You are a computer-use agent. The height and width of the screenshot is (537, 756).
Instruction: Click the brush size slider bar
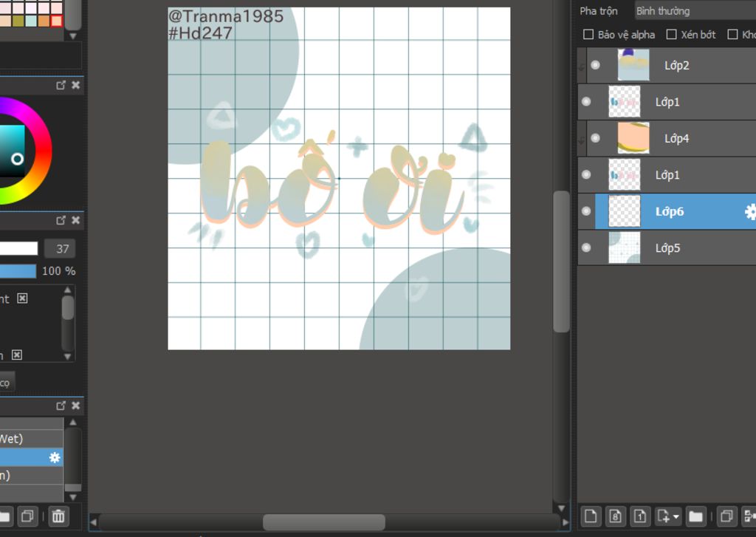point(18,248)
